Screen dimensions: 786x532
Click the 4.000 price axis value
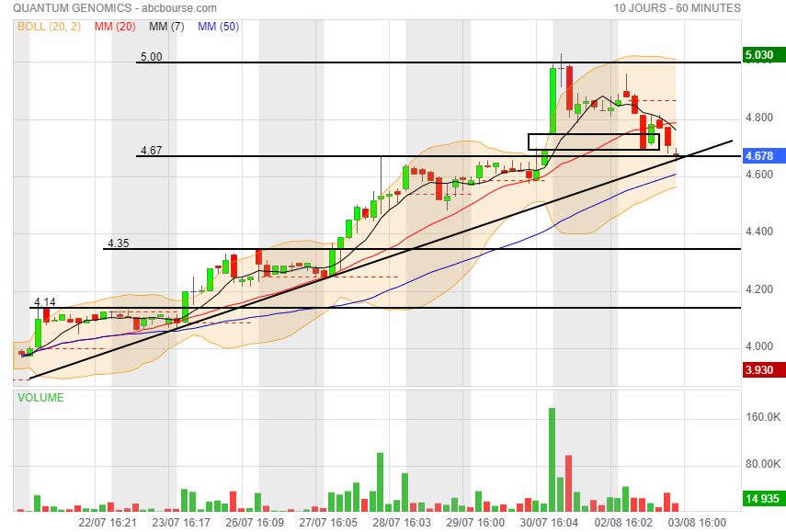(759, 346)
